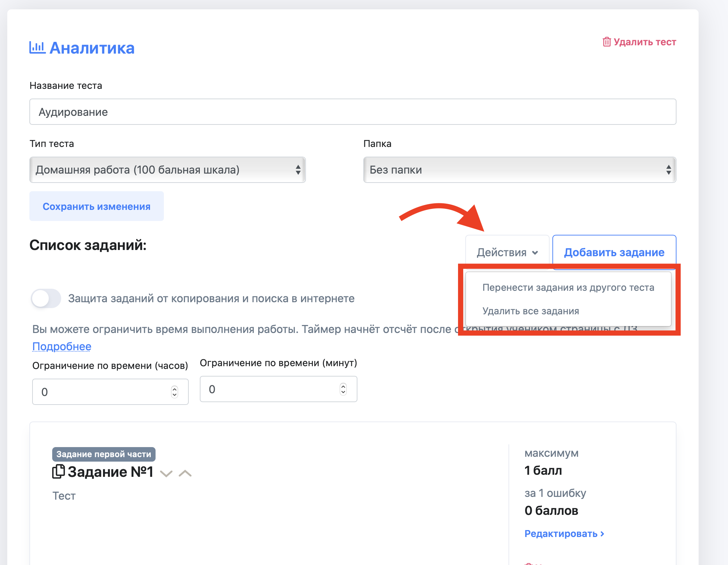Move Задание №1 up with chevron
Image resolution: width=728 pixels, height=565 pixels.
[185, 473]
